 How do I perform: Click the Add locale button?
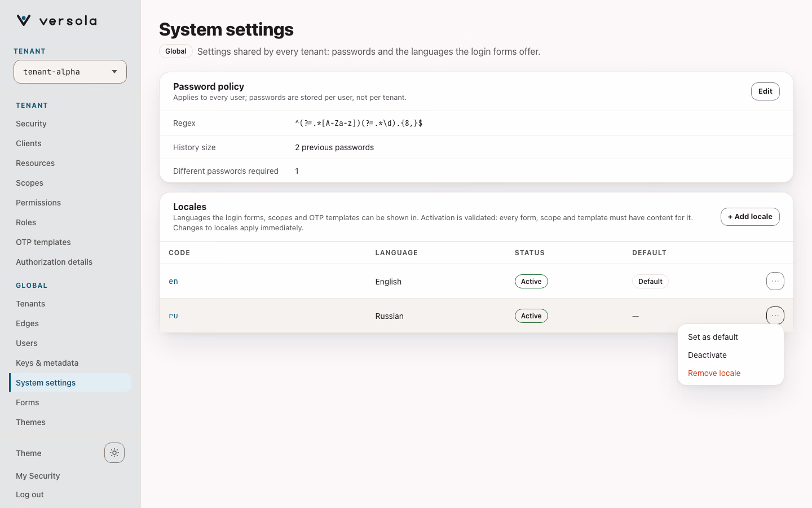click(750, 217)
